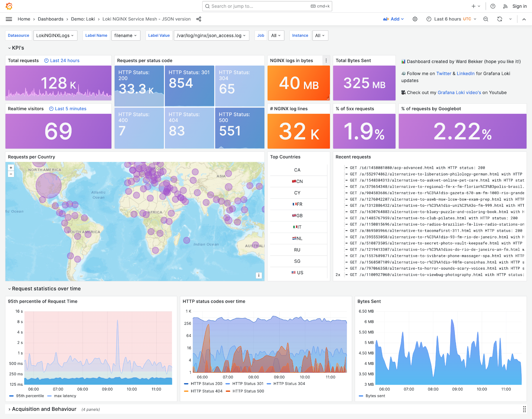This screenshot has height=419, width=532.
Task: Open the hamburger navigation menu
Action: [x=9, y=19]
